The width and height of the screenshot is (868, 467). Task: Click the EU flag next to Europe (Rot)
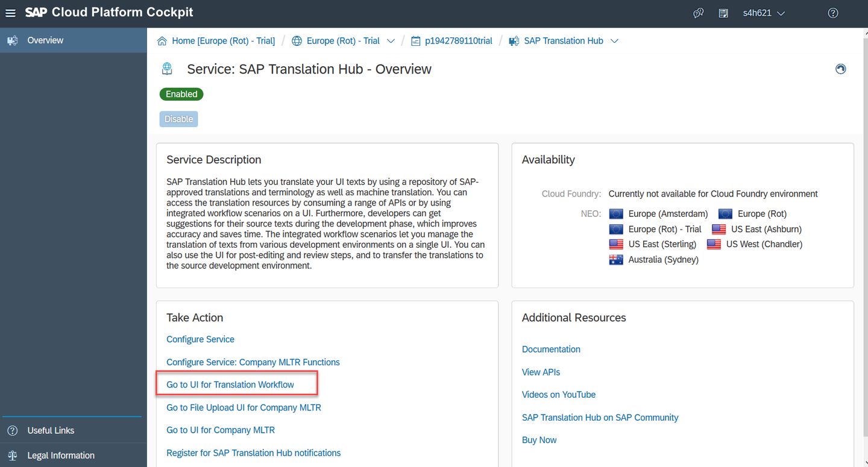725,214
